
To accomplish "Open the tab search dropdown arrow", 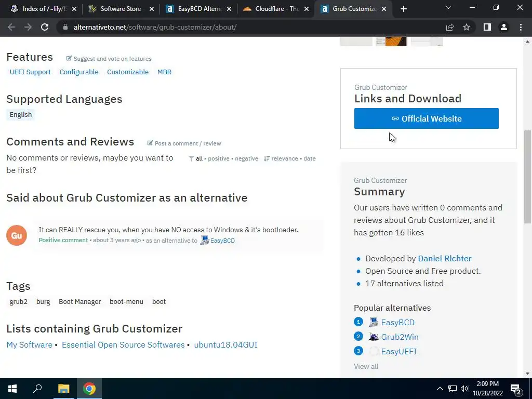I will pos(448,7).
